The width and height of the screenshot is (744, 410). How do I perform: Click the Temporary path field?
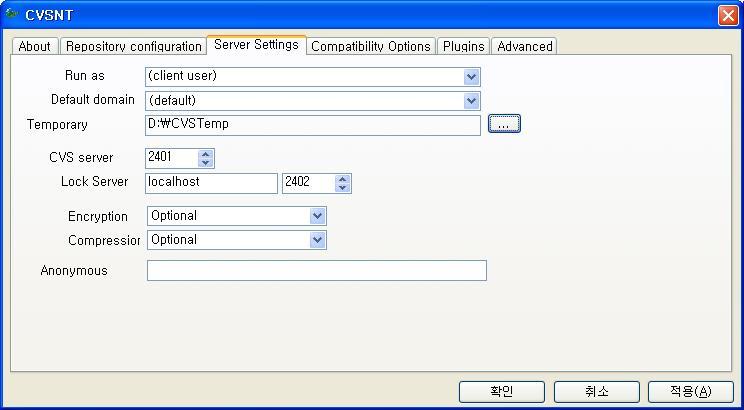(x=313, y=125)
